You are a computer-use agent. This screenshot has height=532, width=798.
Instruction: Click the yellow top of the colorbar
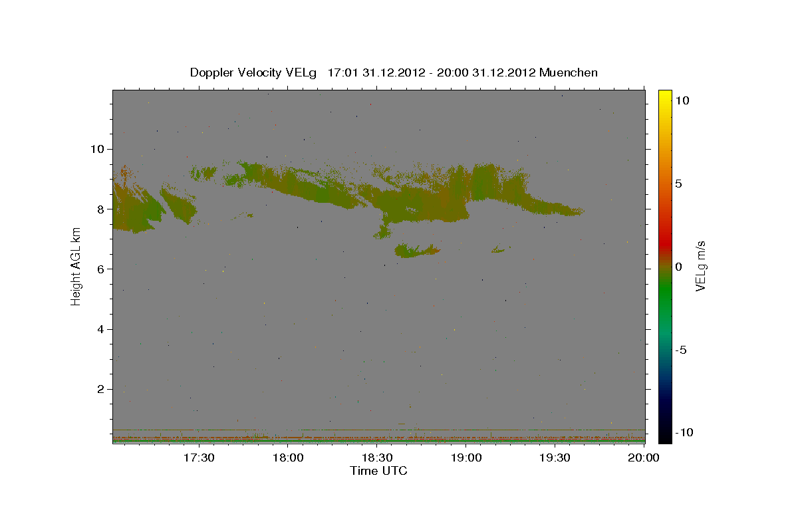click(665, 98)
